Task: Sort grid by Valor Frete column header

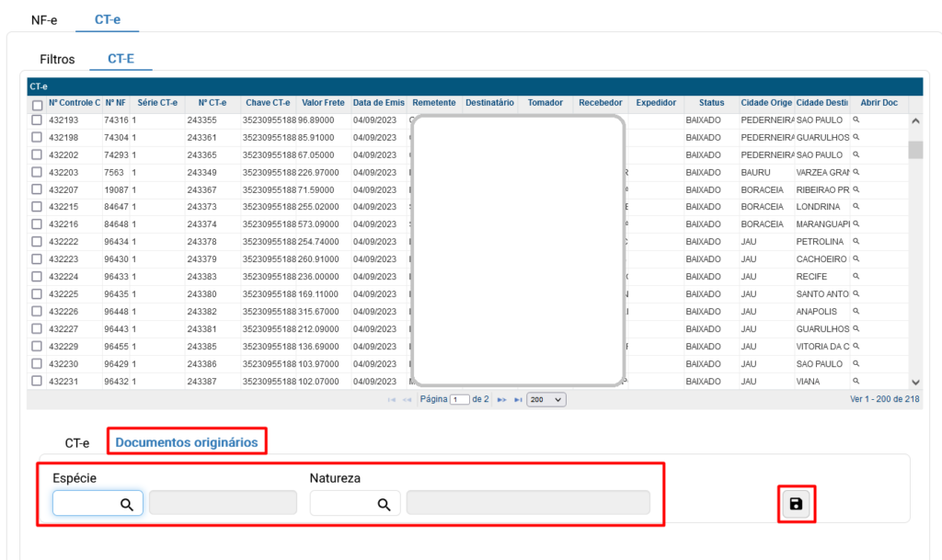Action: point(323,103)
